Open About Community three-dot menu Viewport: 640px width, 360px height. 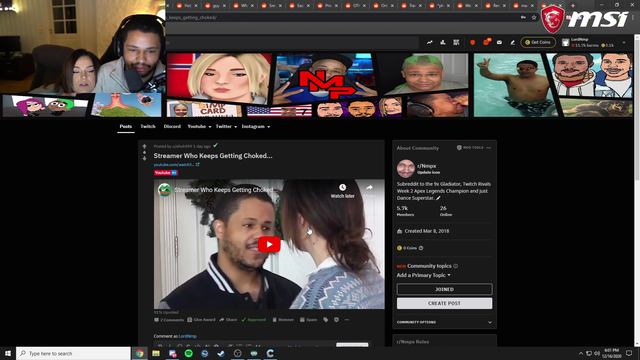pyautogui.click(x=489, y=148)
